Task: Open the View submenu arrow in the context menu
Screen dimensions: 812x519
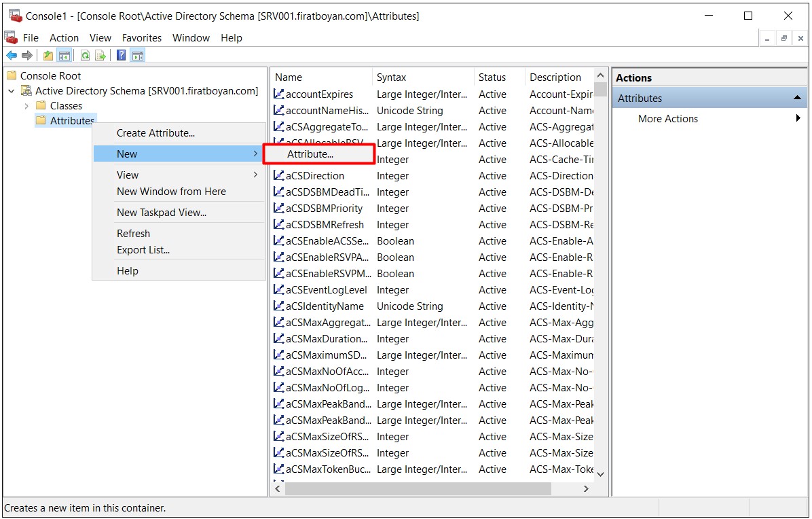Action: (x=255, y=175)
